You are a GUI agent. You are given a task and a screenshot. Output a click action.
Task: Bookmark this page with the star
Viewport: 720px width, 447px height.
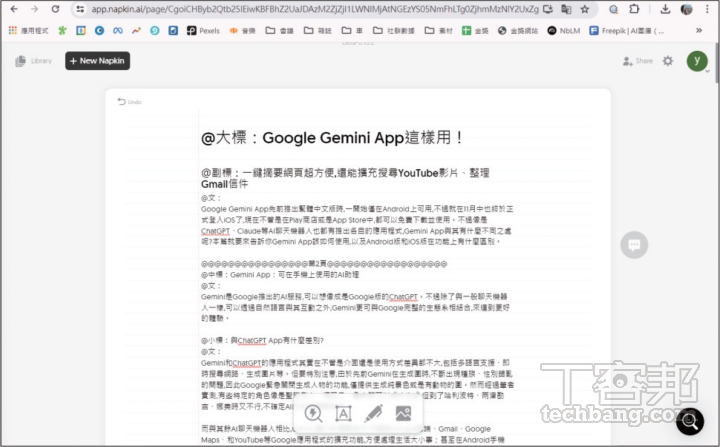tap(585, 9)
